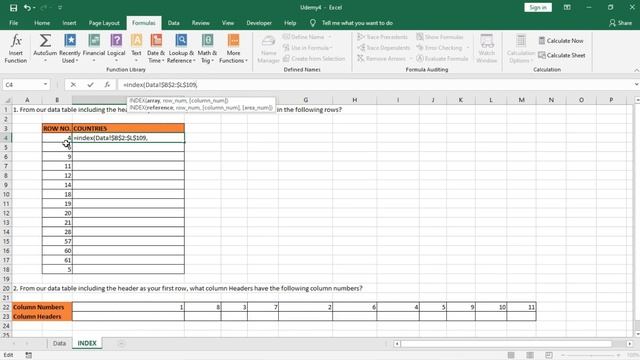Switch to Page Layout view in status bar
The height and width of the screenshot is (360, 640).
[530, 355]
